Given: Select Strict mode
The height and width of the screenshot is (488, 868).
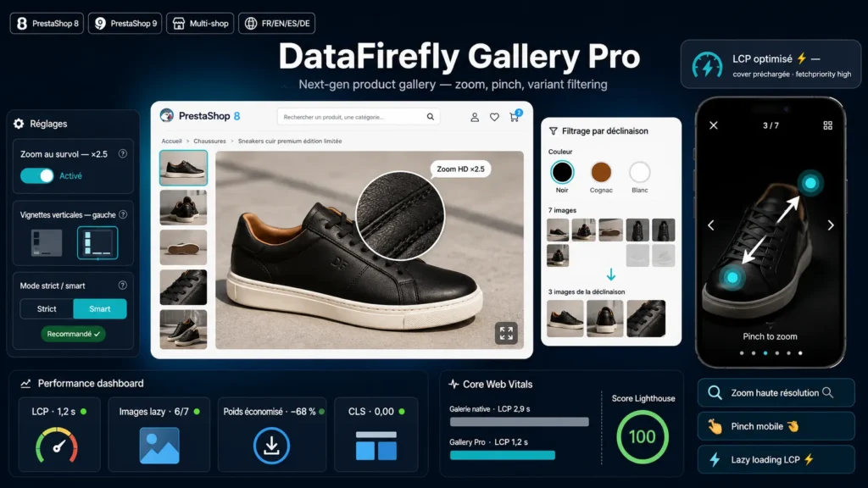Looking at the screenshot, I should click(47, 308).
